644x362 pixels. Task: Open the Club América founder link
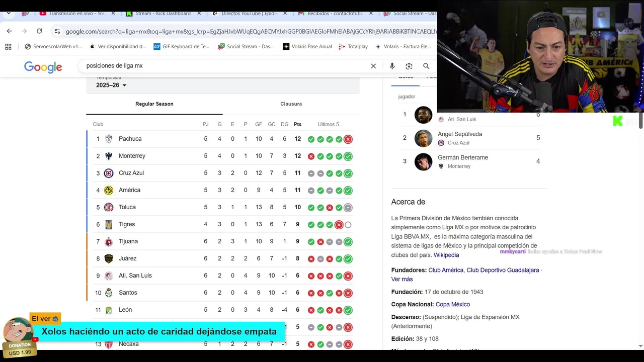point(446,270)
